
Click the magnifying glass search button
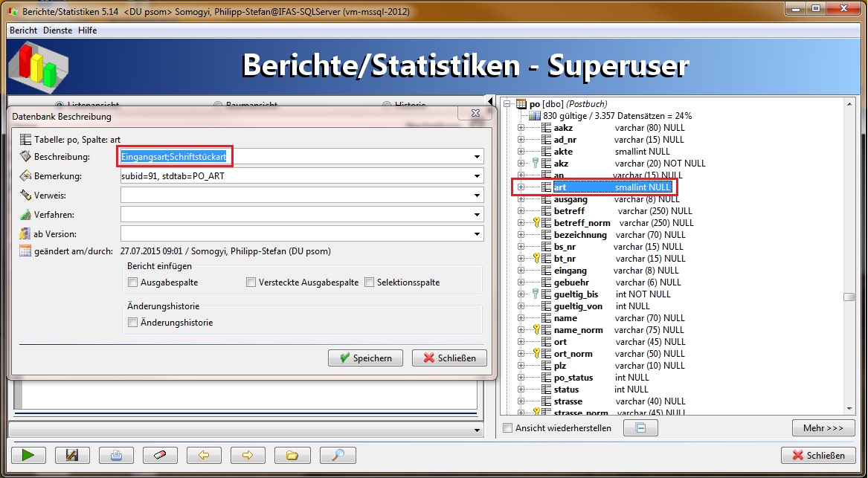[x=338, y=455]
